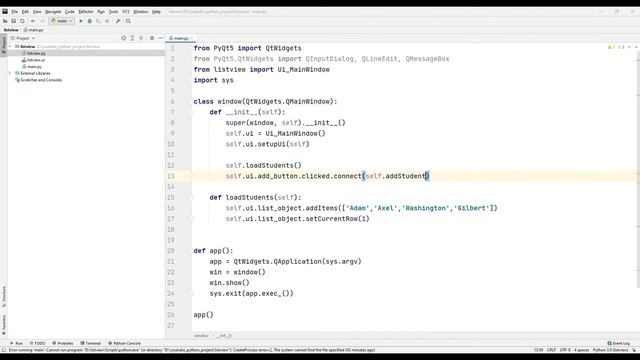The image size is (640, 360).
Task: Start debugging with the bug icon
Action: pyautogui.click(x=89, y=21)
